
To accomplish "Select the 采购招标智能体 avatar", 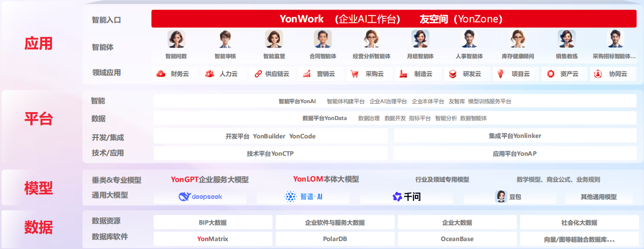I will pos(615,39).
